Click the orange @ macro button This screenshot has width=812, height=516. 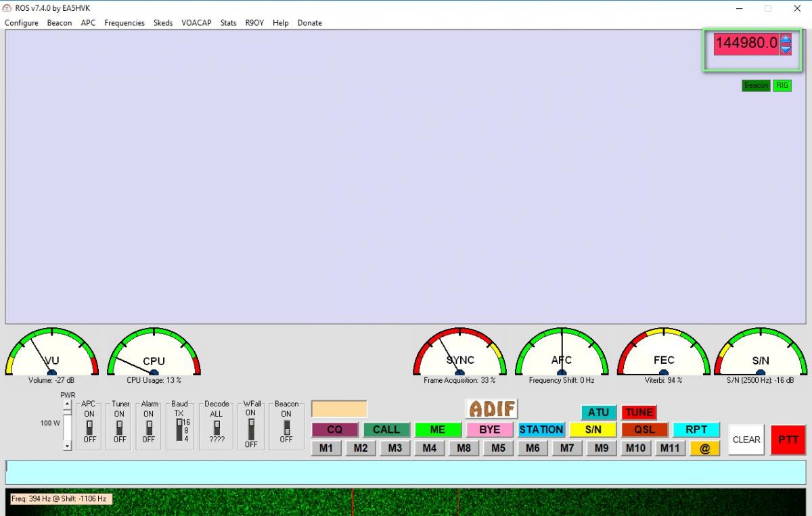(x=704, y=448)
